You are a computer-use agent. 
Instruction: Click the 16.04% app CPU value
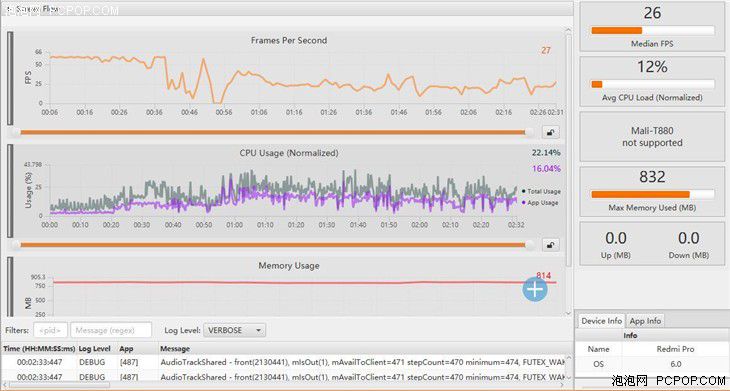(x=546, y=169)
